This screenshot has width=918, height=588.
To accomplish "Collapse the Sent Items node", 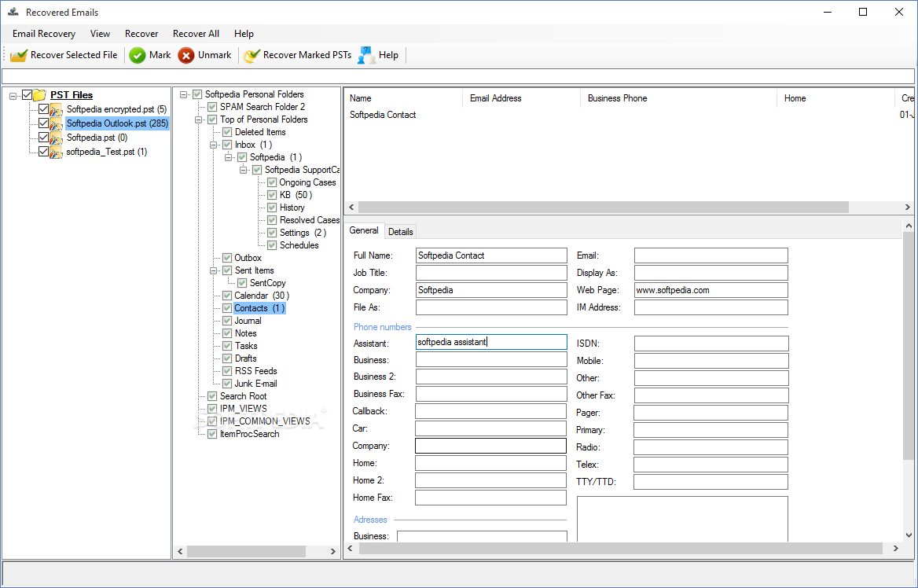I will [214, 270].
